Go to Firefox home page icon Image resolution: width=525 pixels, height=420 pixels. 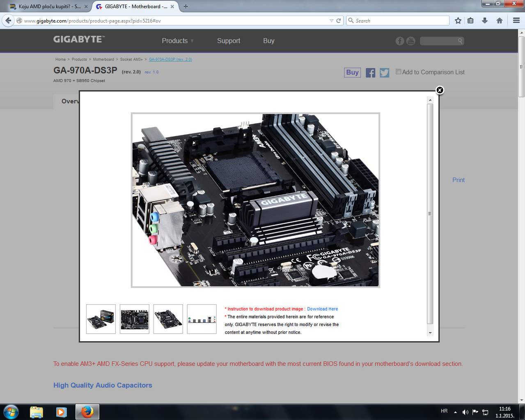pos(499,21)
